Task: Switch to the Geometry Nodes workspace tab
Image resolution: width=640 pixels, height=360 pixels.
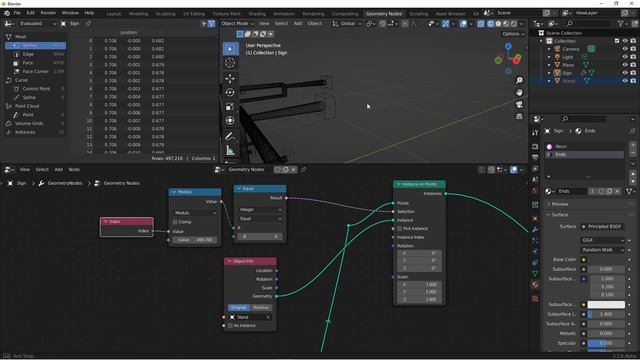Action: 384,13
